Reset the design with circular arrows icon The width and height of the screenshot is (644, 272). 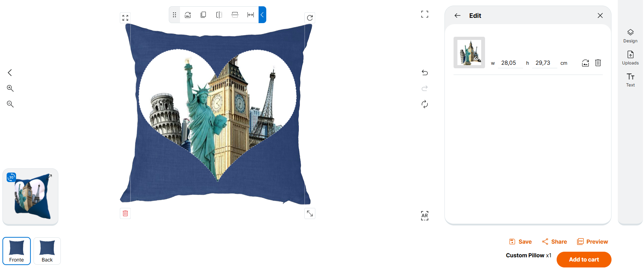pos(425,104)
